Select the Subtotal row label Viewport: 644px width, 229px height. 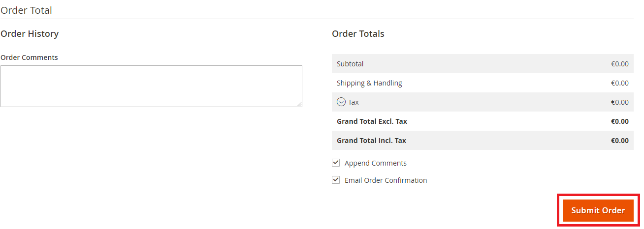coord(350,64)
